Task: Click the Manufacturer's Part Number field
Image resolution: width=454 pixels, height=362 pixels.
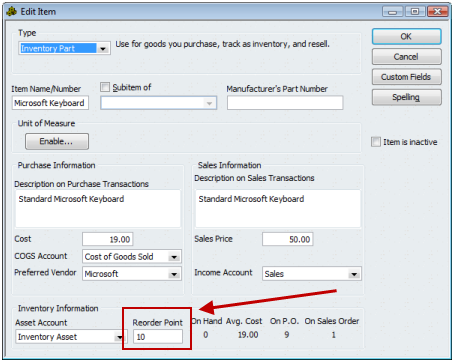Action: [x=285, y=103]
